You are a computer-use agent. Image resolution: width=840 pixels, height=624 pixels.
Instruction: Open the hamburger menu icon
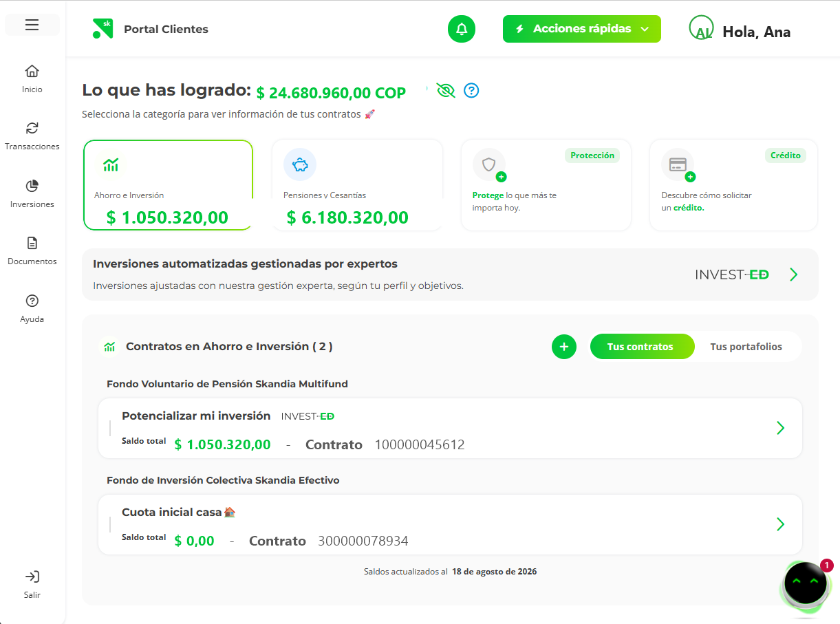(x=32, y=25)
